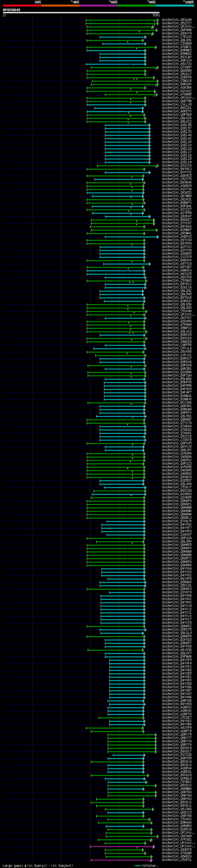Click the orange ~40% identity legend segment
This screenshot has width=197, height=868.
coord(60,6)
